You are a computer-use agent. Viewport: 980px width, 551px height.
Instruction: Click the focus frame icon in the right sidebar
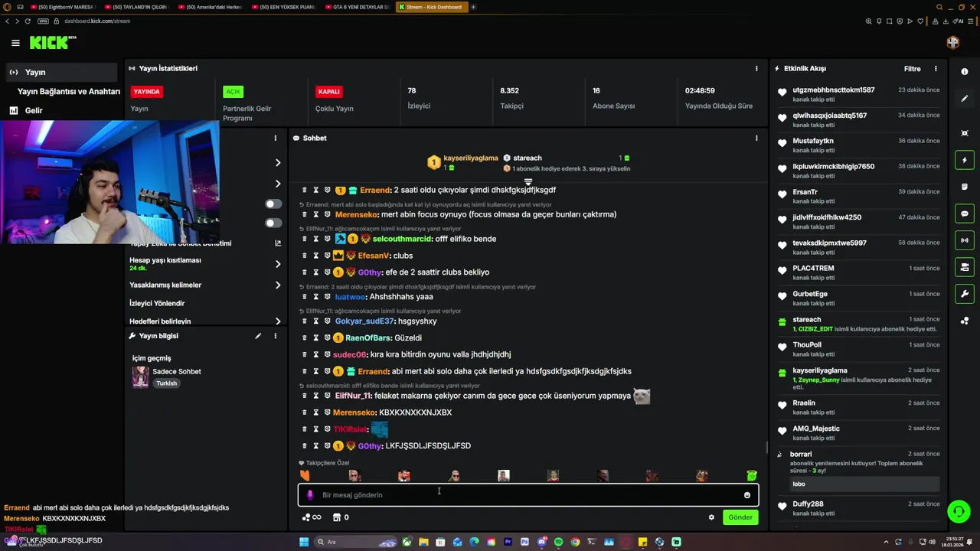[x=965, y=133]
